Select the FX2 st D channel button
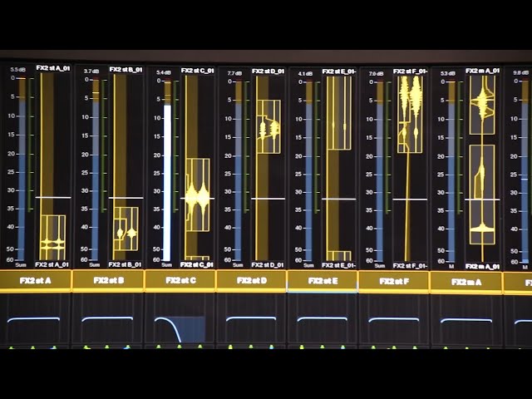Viewport: 532px width, 399px height. click(251, 281)
